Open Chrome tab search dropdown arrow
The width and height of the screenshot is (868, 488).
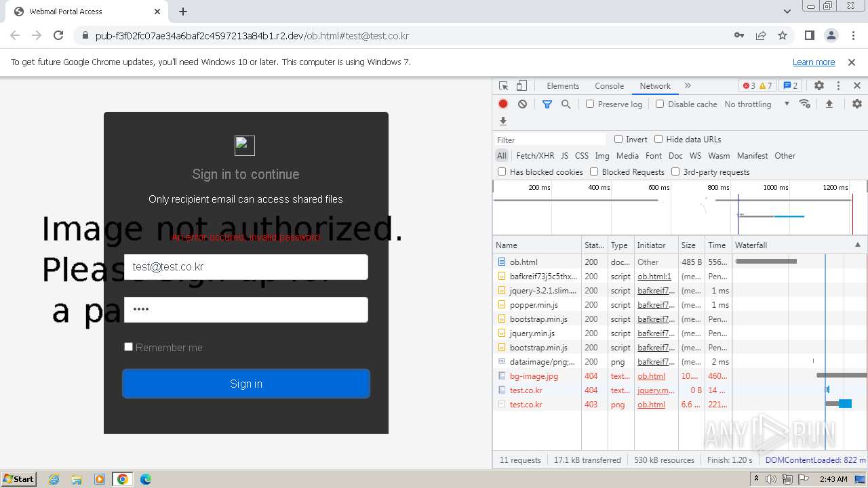click(787, 11)
